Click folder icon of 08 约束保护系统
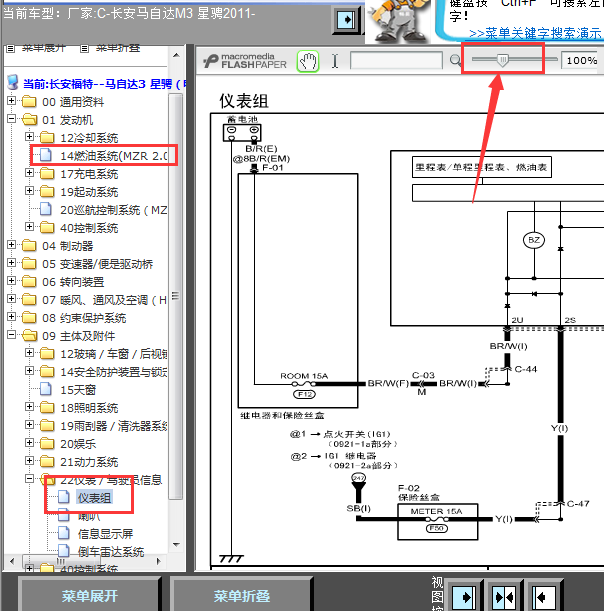 (29, 318)
